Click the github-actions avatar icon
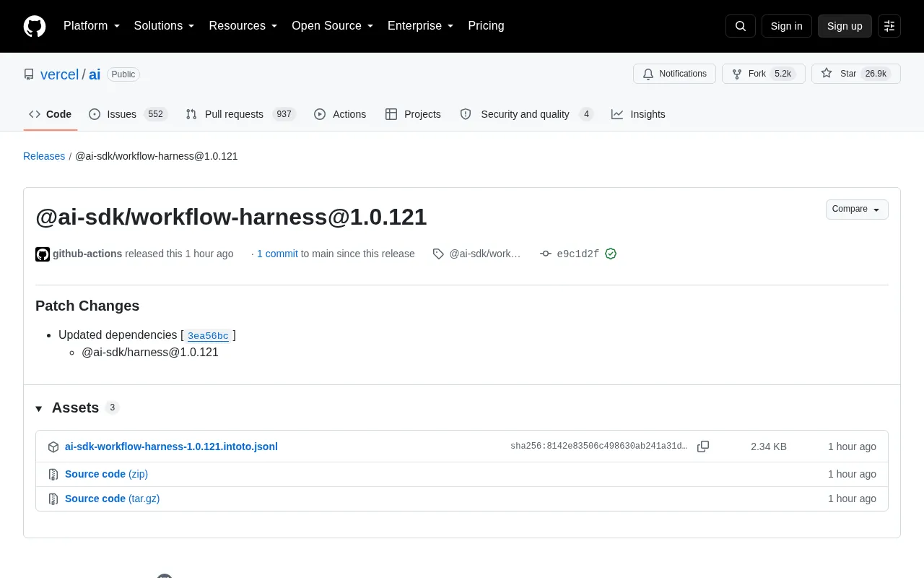 pos(43,254)
